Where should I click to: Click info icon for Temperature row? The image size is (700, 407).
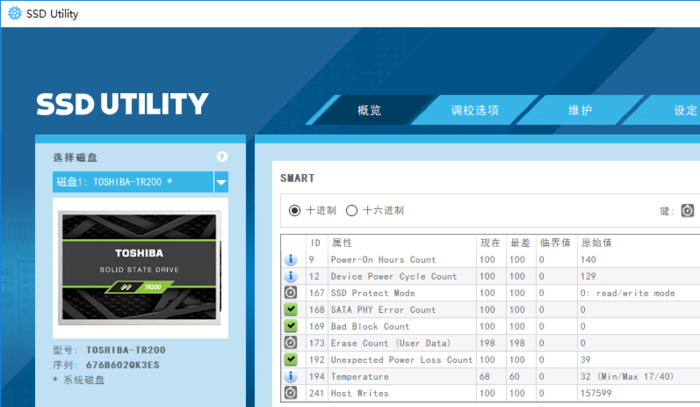tap(291, 376)
